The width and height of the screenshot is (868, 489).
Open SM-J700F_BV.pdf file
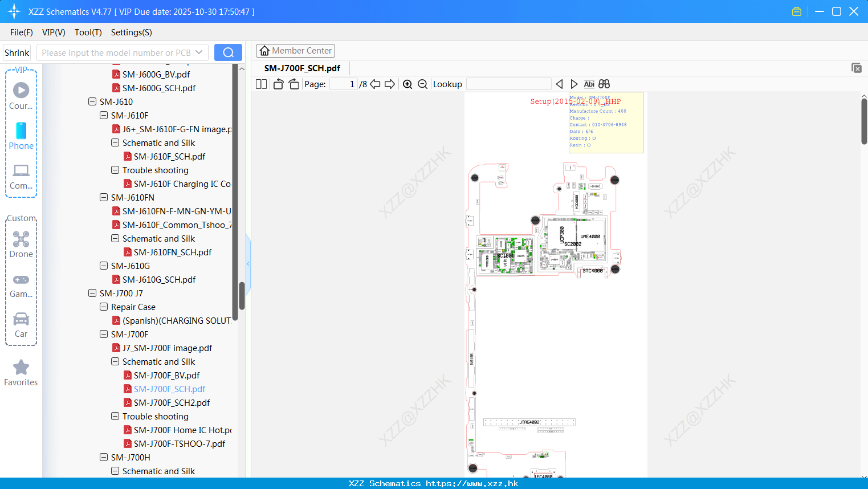tap(166, 376)
